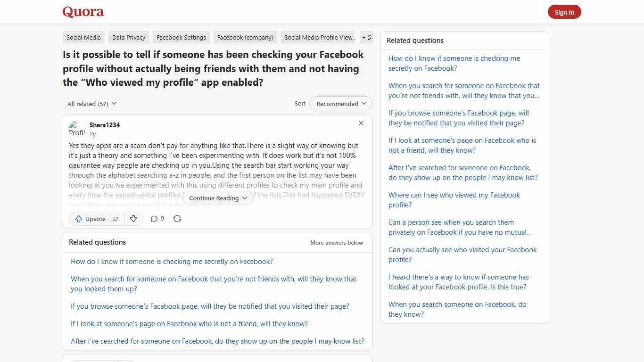644x362 pixels.
Task: Dismiss Shera1234's answer card
Action: 361,123
